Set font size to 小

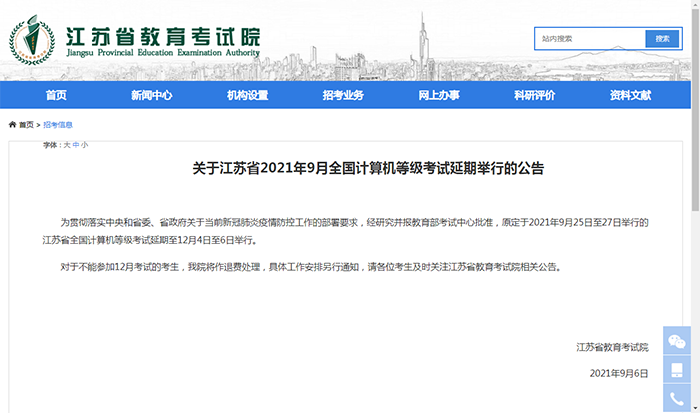pos(85,145)
